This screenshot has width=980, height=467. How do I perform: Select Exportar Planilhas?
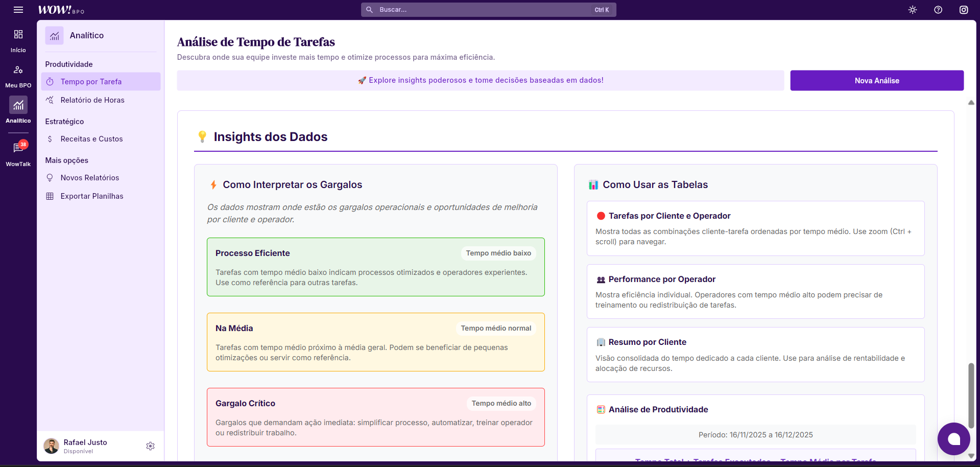tap(92, 196)
